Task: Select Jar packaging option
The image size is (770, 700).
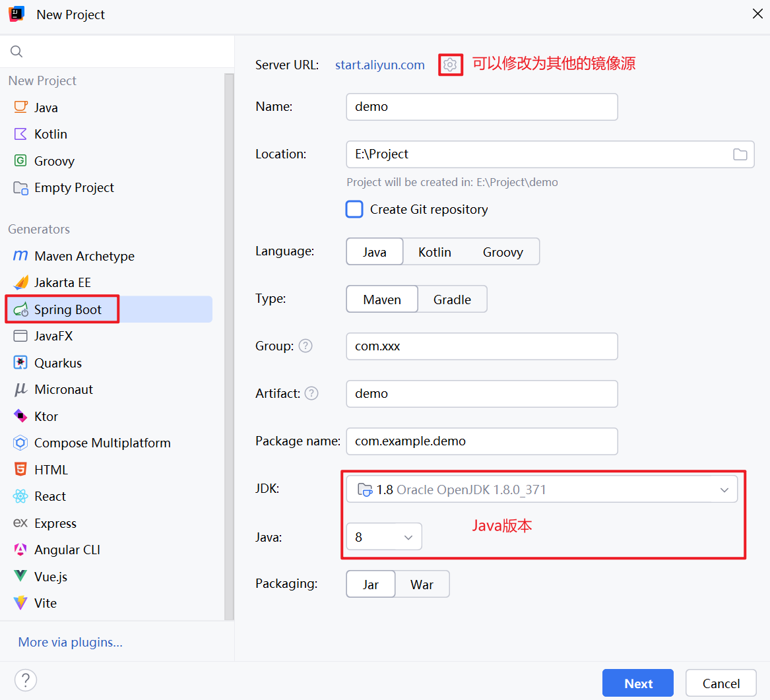Action: click(x=371, y=584)
